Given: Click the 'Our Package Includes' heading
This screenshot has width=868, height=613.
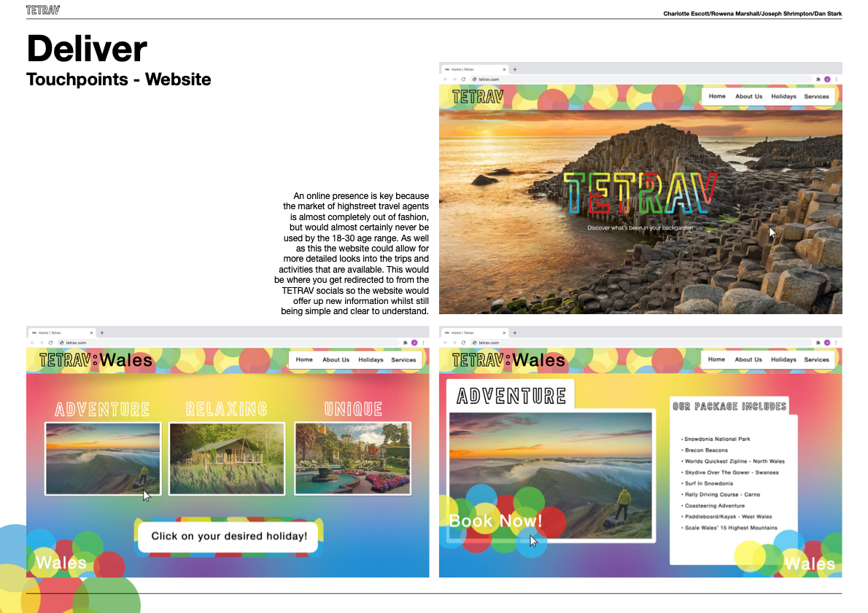Looking at the screenshot, I should [729, 407].
